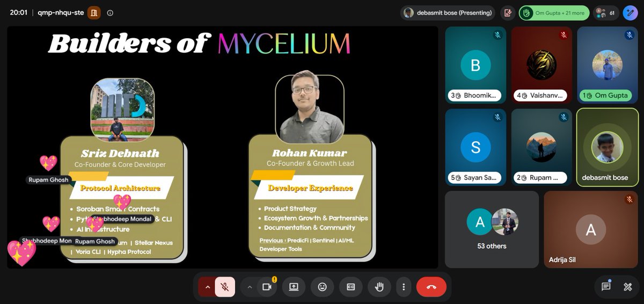The width and height of the screenshot is (644, 304).
Task: Turn on the camera
Action: pyautogui.click(x=267, y=287)
